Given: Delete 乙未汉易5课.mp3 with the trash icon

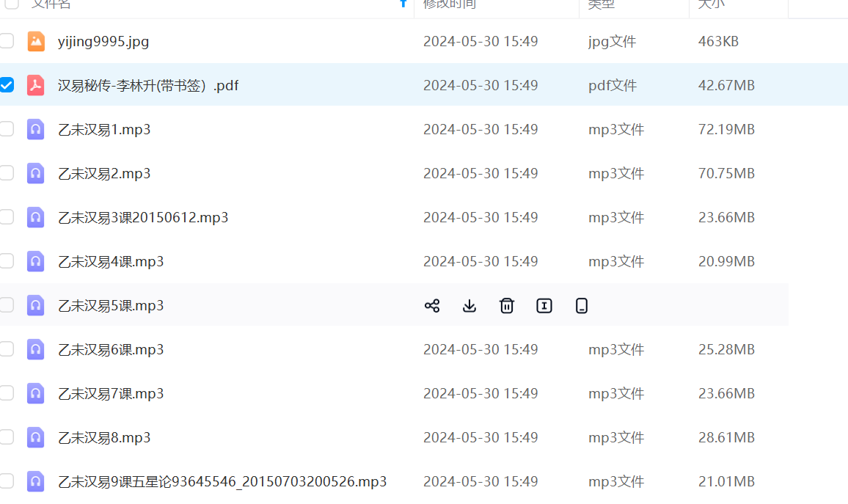Looking at the screenshot, I should tap(507, 306).
